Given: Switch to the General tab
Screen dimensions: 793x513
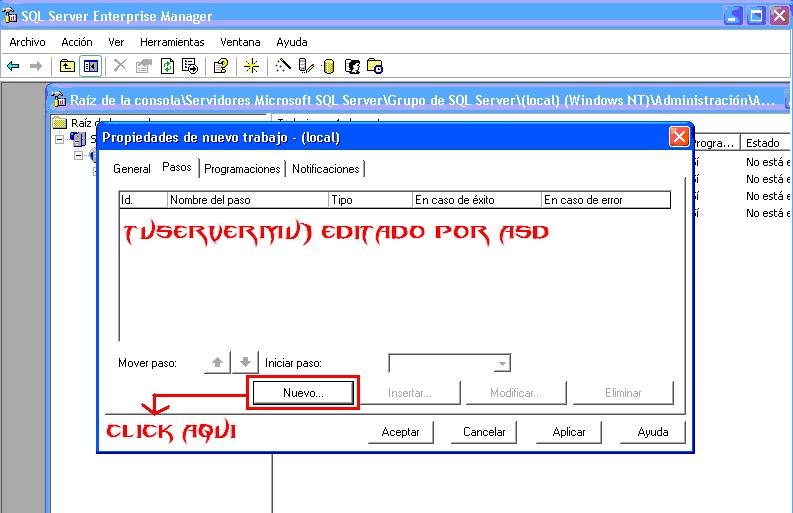Looking at the screenshot, I should [x=131, y=168].
